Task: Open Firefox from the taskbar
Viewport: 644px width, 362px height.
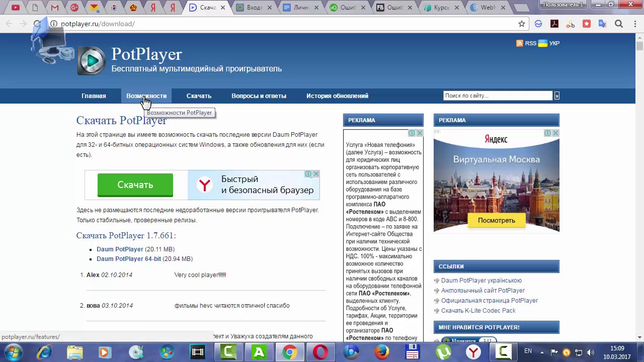Action: click(382, 352)
